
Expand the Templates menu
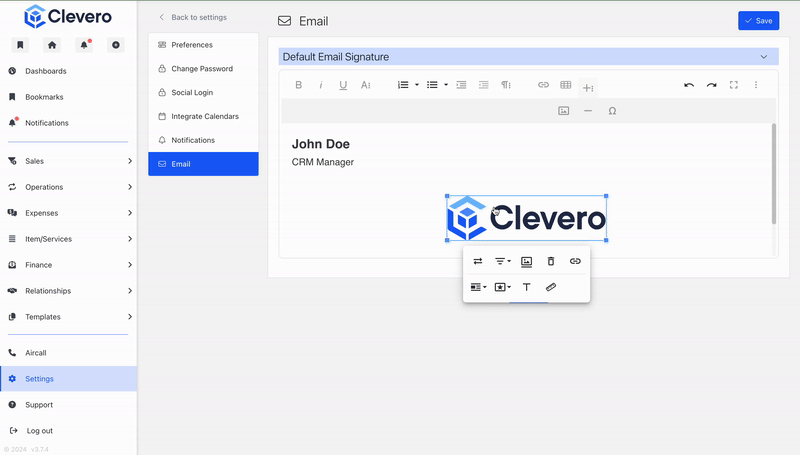68,317
